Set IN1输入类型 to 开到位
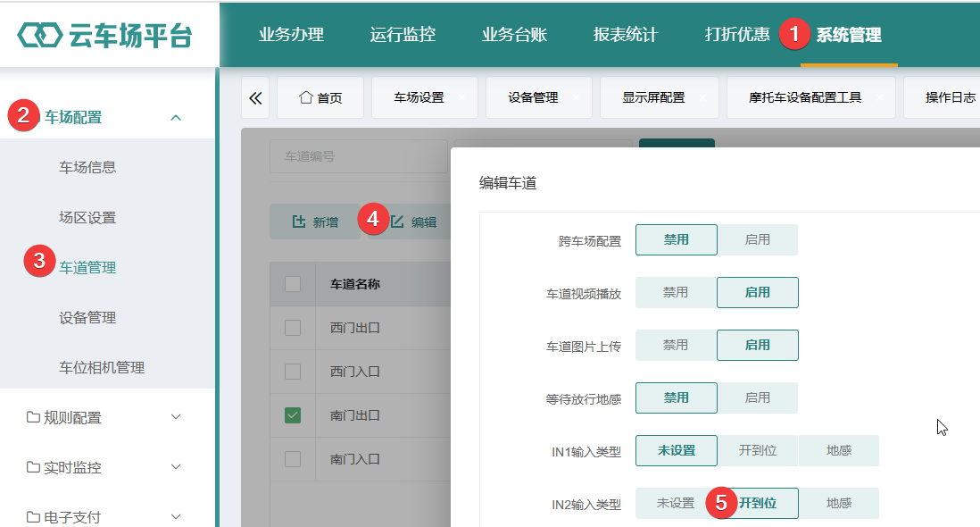Viewport: 980px width, 527px height. point(758,450)
